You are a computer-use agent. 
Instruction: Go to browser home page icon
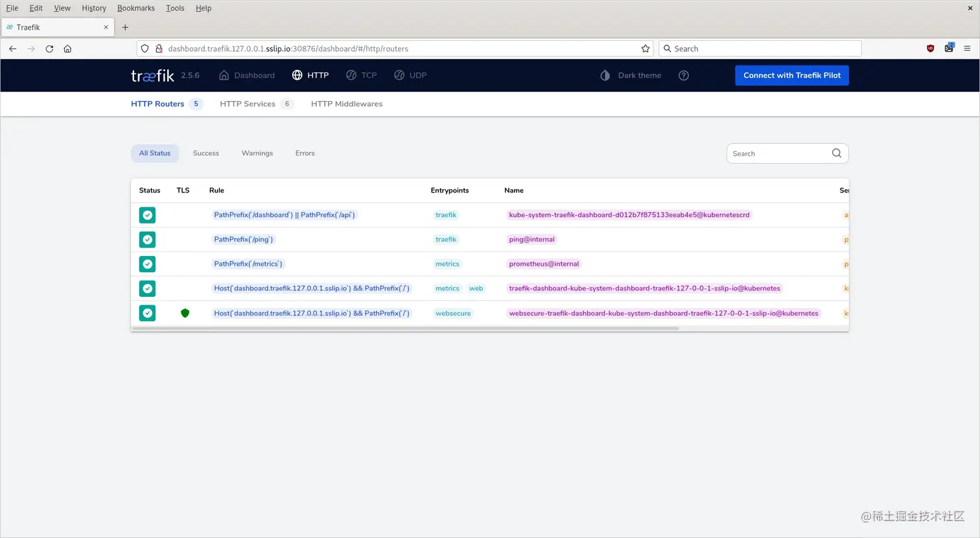[x=67, y=49]
